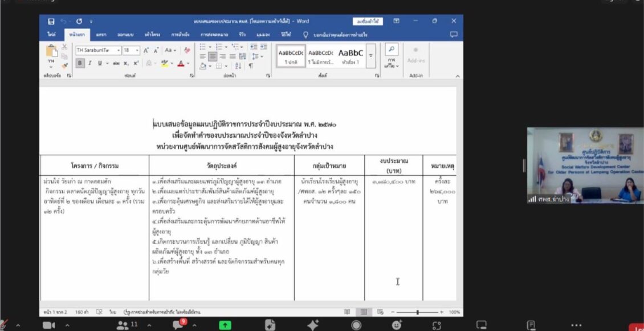Click the Copy icon under scissors
644x331 pixels.
64,56
